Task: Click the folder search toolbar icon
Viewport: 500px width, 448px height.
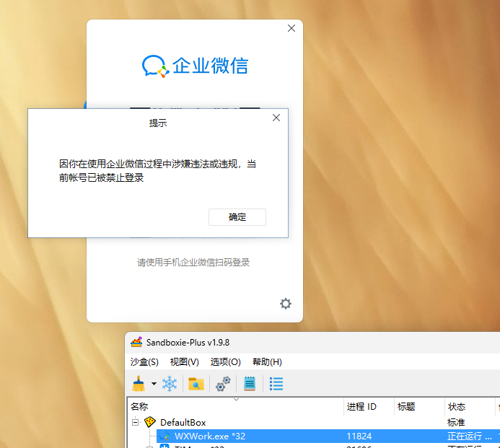Action: (196, 384)
